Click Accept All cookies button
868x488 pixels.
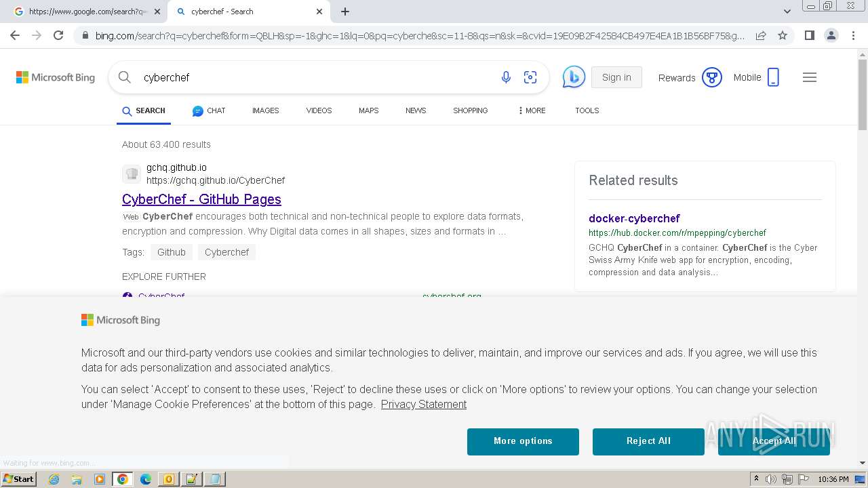pyautogui.click(x=774, y=441)
